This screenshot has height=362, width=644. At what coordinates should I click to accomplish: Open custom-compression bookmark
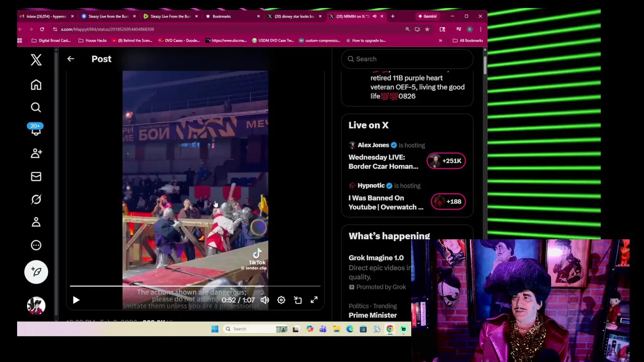point(319,40)
